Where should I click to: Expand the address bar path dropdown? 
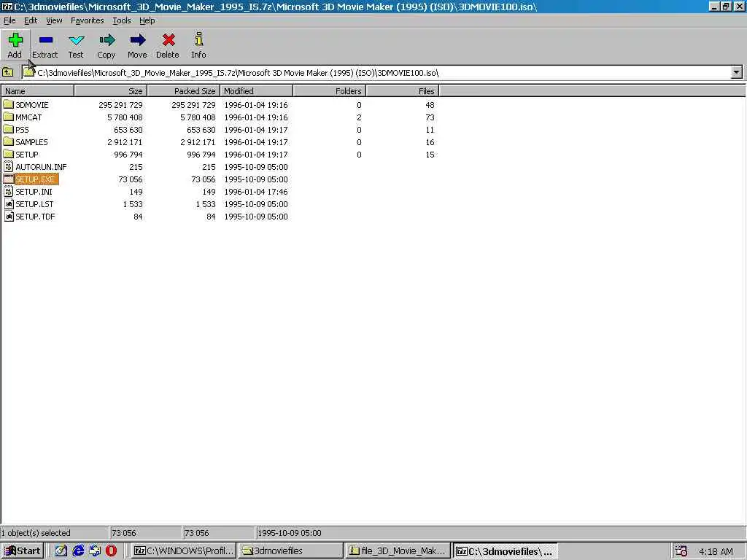(737, 72)
